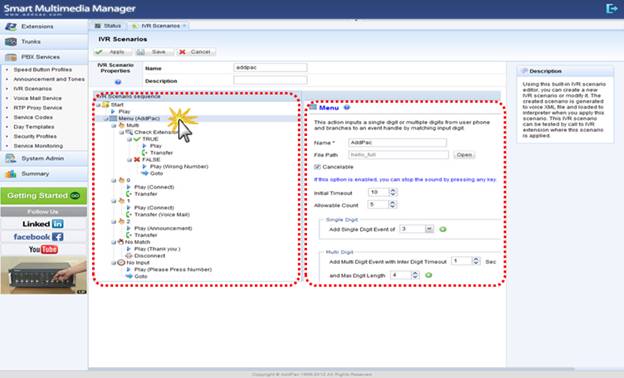The width and height of the screenshot is (624, 378).
Task: Select Transfer (Voice Mail) tree item
Action: (x=162, y=214)
